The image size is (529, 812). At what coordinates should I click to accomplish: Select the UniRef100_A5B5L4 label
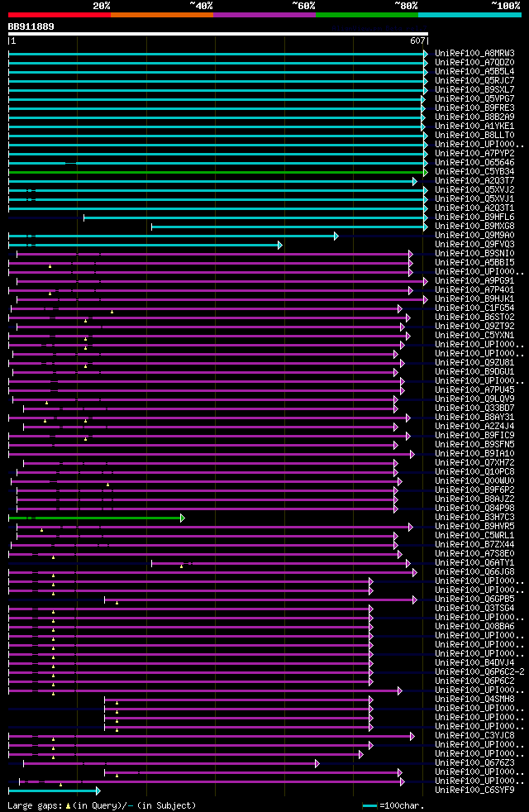click(x=474, y=71)
